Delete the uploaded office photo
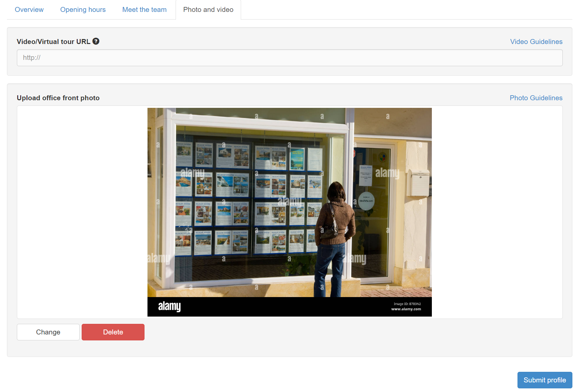Image resolution: width=579 pixels, height=392 pixels. point(113,332)
